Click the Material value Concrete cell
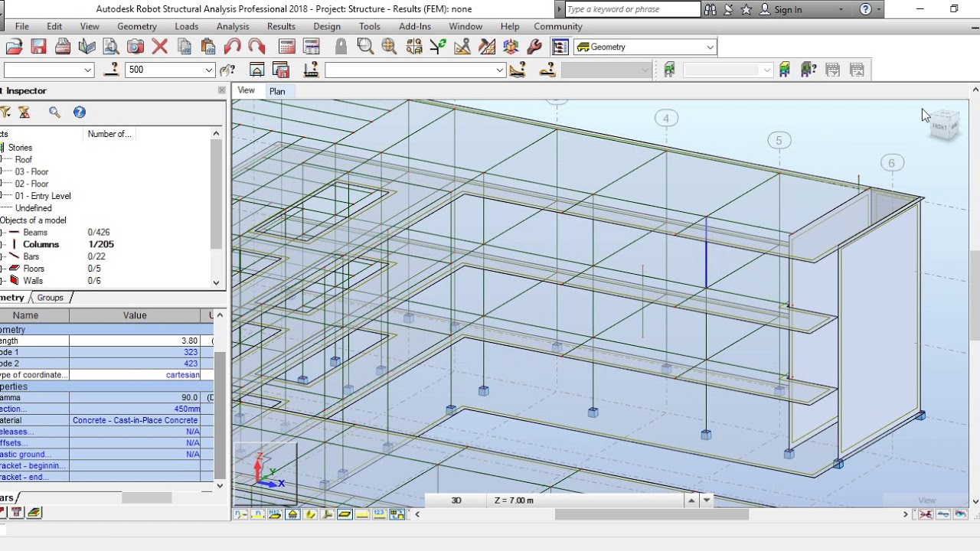The image size is (980, 551). pyautogui.click(x=135, y=420)
